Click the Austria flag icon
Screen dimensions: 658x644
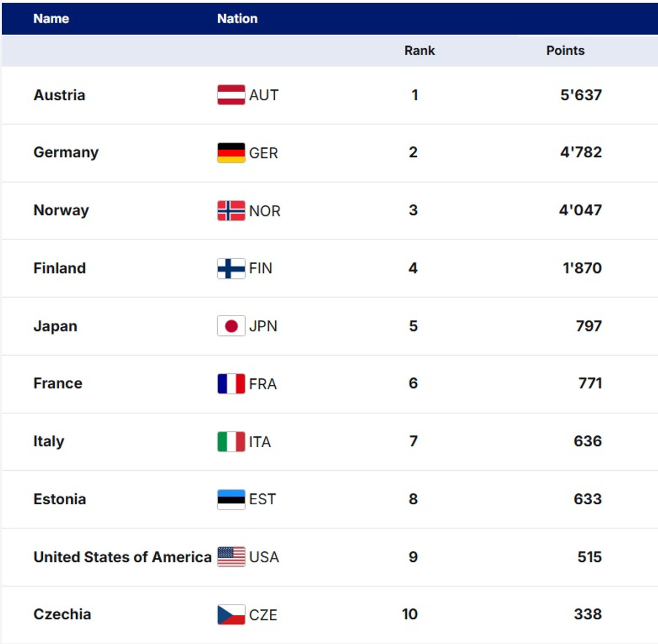pos(231,95)
